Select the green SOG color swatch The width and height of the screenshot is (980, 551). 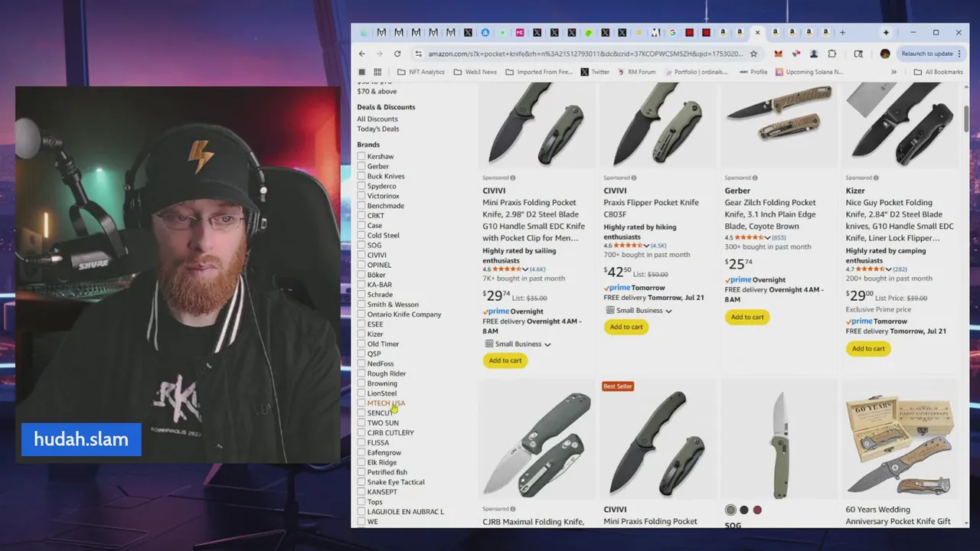tap(731, 510)
